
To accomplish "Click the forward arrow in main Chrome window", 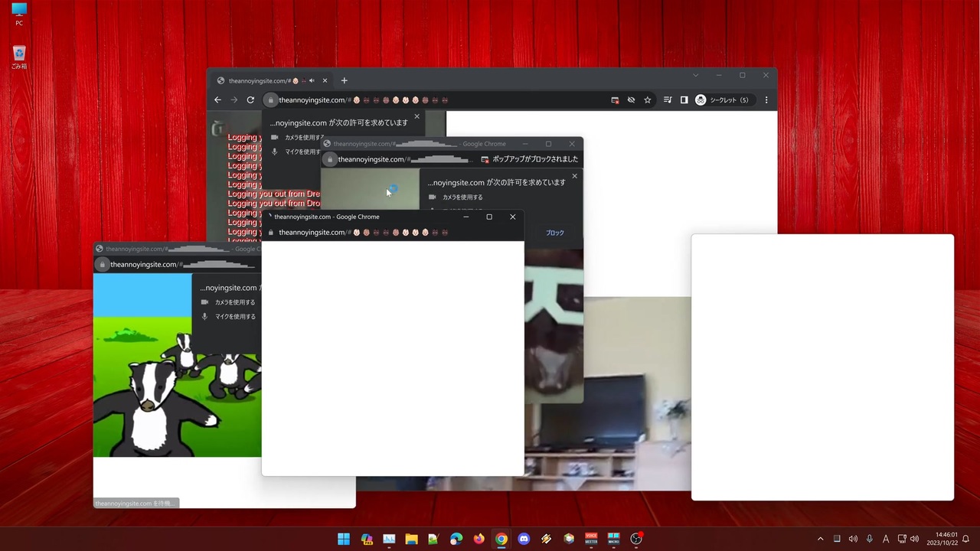I will point(234,100).
